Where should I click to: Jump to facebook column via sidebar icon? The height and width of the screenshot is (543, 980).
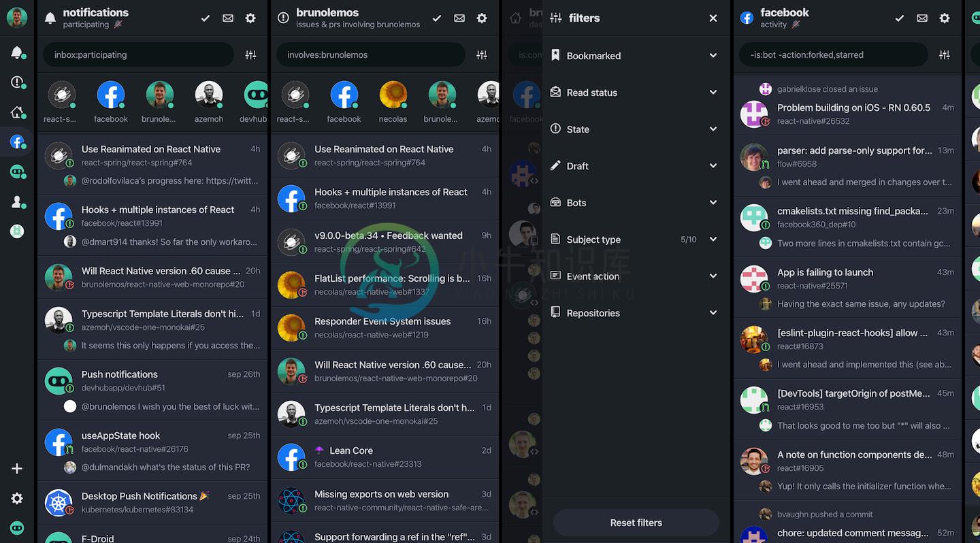tap(17, 142)
